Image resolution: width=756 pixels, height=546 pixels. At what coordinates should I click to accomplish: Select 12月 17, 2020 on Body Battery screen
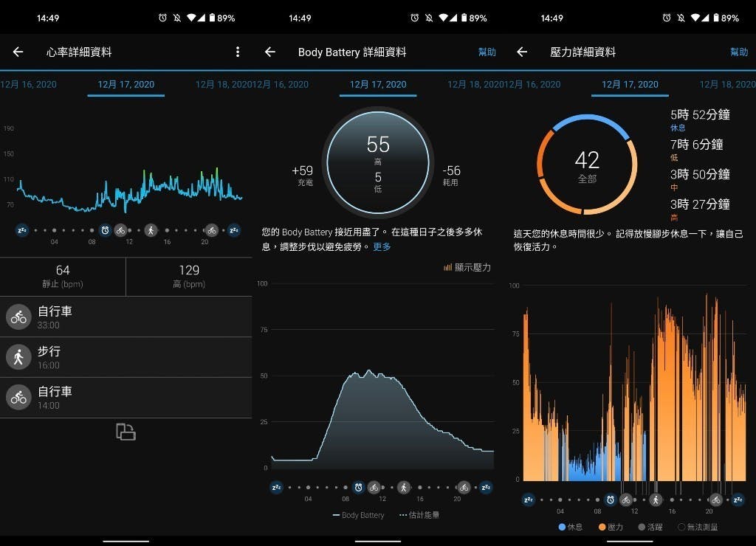point(378,84)
